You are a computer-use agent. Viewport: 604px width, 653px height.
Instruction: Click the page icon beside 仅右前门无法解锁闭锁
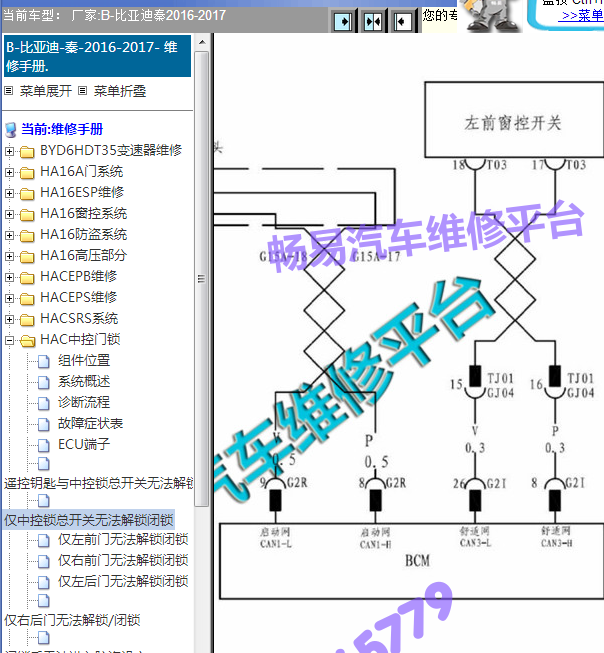(x=44, y=561)
